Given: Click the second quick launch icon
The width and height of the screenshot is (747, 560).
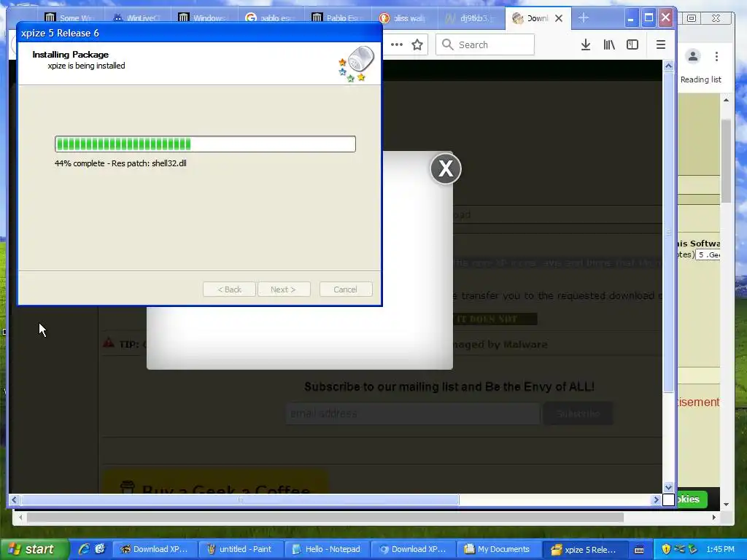Looking at the screenshot, I should [100, 549].
